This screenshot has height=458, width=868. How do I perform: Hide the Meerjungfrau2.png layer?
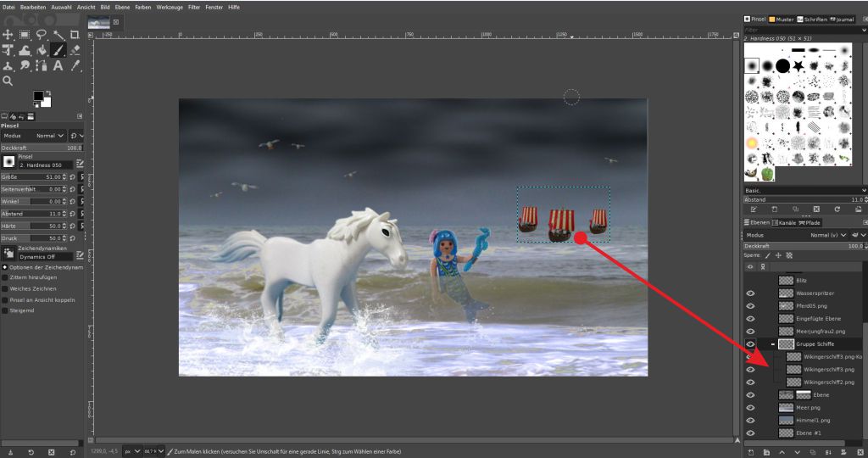pos(751,332)
